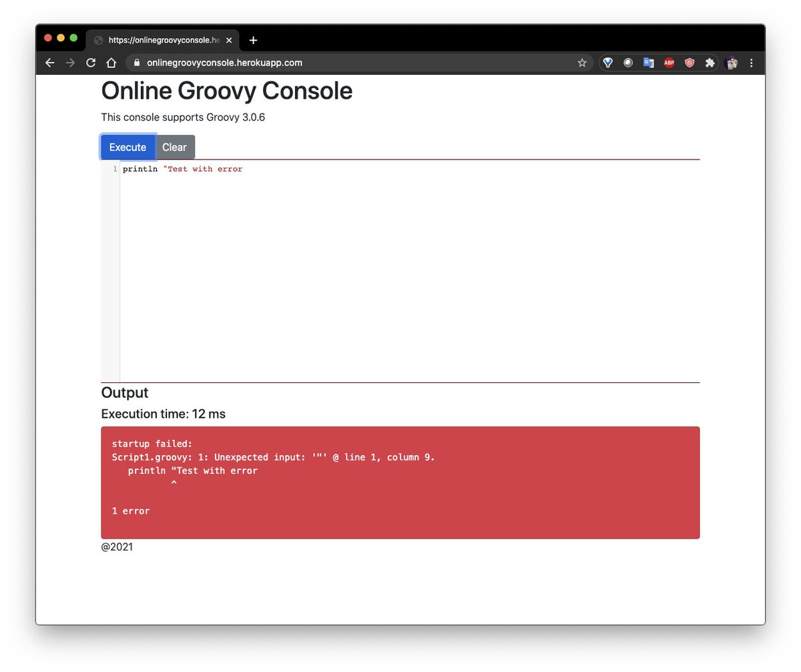Viewport: 801px width, 672px height.
Task: Open a new tab with plus button
Action: pyautogui.click(x=253, y=40)
